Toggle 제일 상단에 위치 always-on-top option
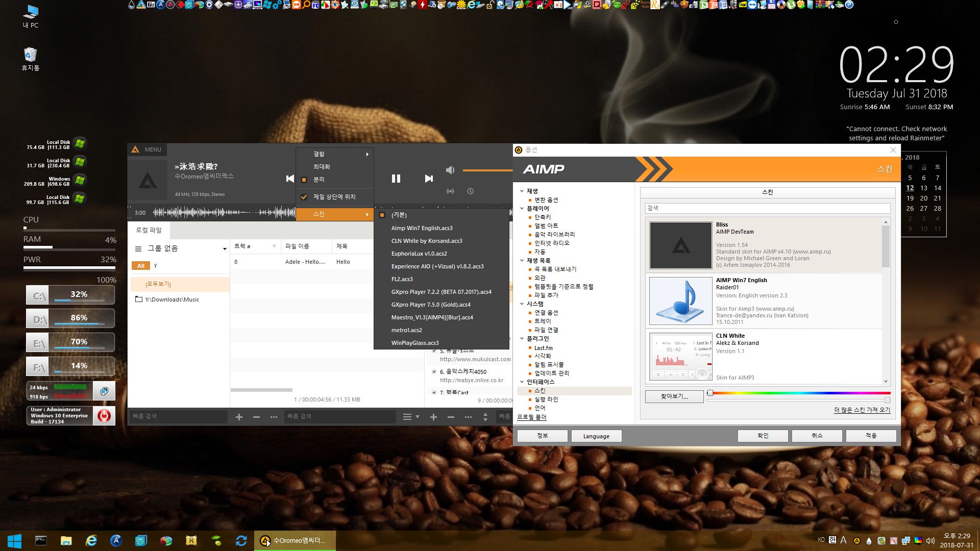This screenshot has width=980, height=551. click(335, 197)
